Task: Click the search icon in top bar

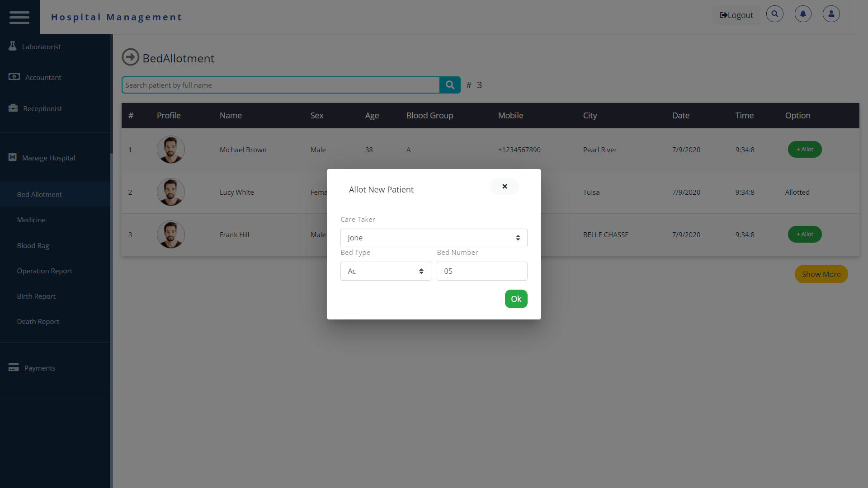Action: tap(775, 14)
